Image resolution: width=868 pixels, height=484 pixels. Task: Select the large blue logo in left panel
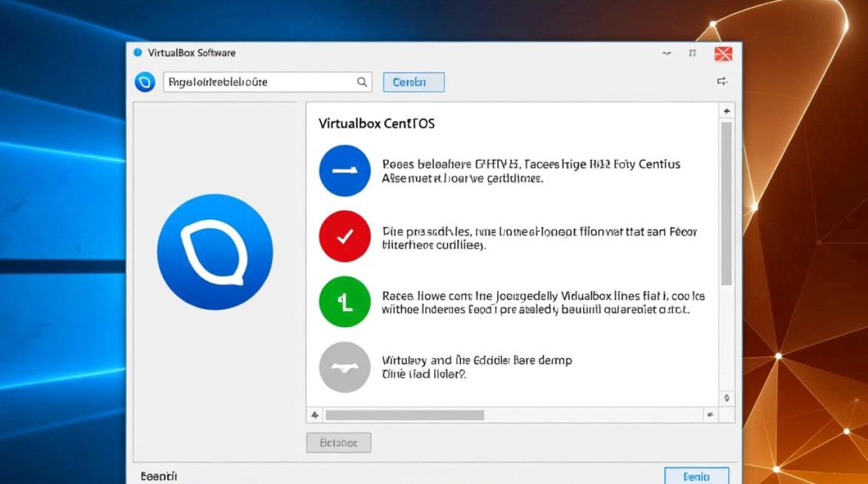click(215, 251)
